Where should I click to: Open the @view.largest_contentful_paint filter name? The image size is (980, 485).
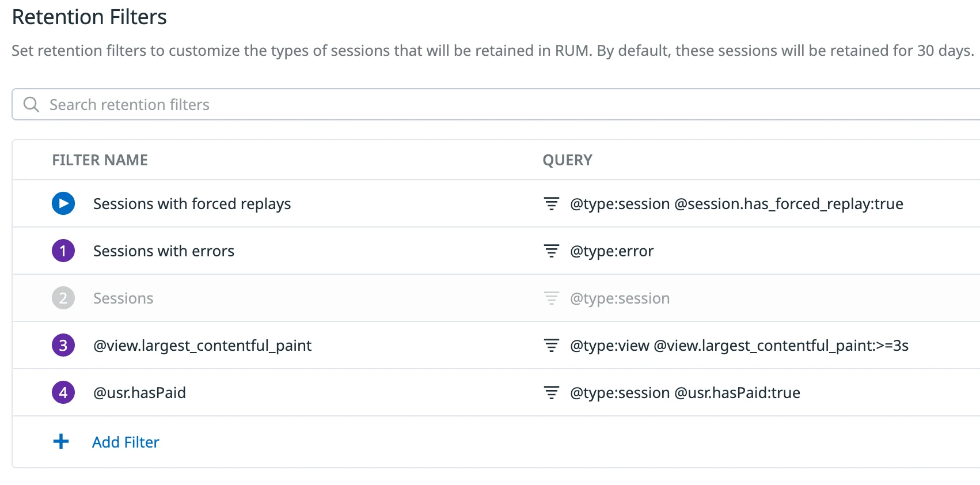[x=202, y=345]
